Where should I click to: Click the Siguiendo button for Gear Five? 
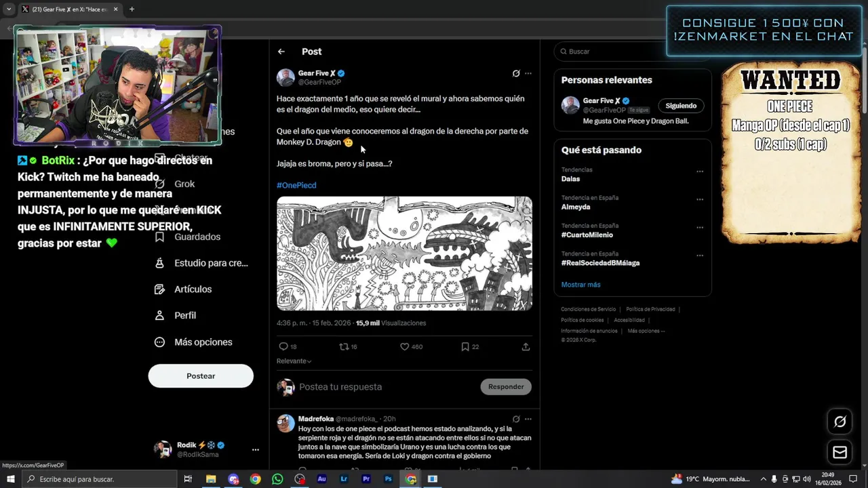[x=681, y=106]
